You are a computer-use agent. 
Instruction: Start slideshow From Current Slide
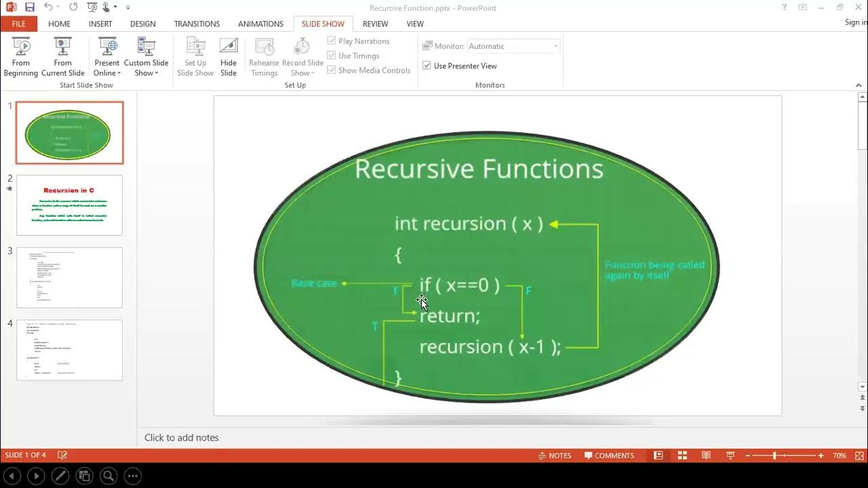click(x=62, y=57)
